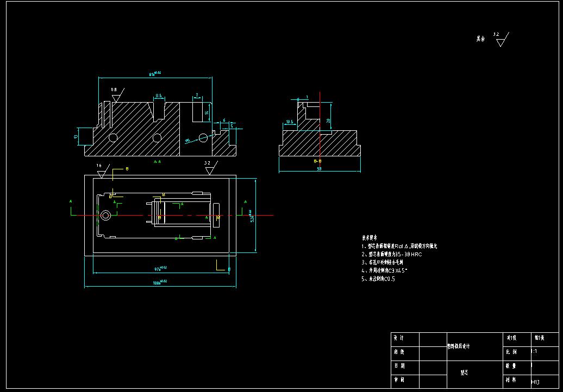Click the 0.8 surface roughness symbol on the front view

tap(114, 92)
